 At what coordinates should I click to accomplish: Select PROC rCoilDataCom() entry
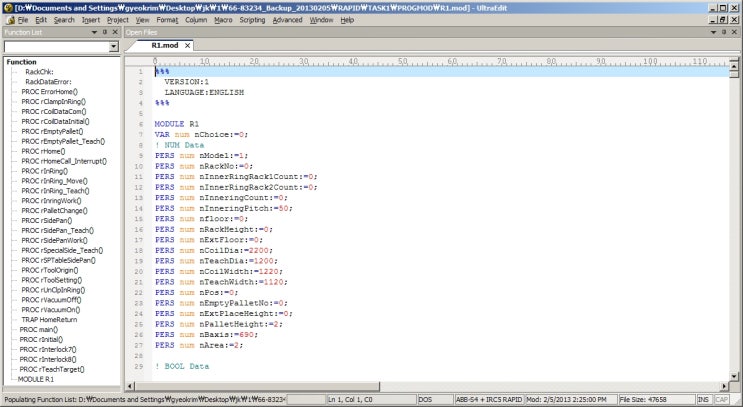[54, 112]
